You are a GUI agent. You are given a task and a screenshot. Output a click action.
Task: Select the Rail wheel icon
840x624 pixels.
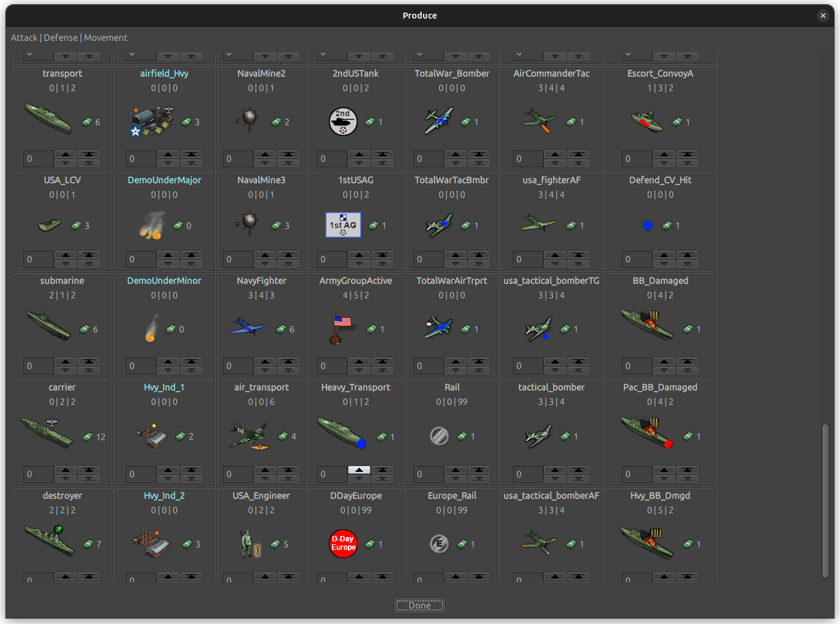[439, 436]
